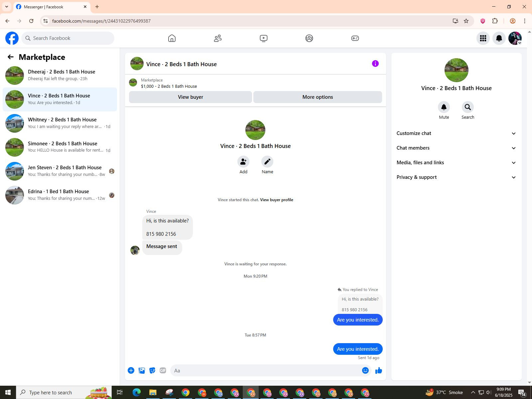
Task: Expand Customize chat section
Action: point(456,133)
